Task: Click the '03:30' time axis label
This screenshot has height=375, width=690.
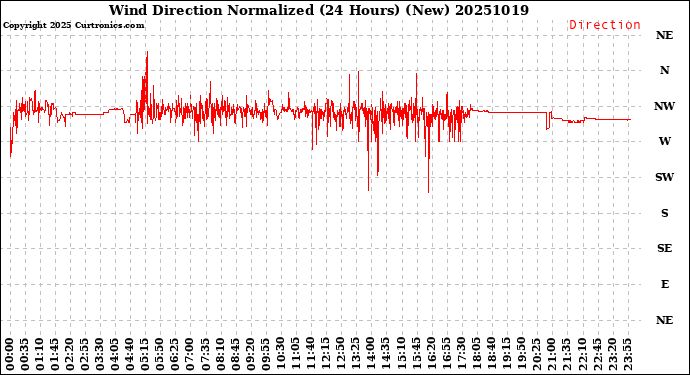Action: click(100, 355)
